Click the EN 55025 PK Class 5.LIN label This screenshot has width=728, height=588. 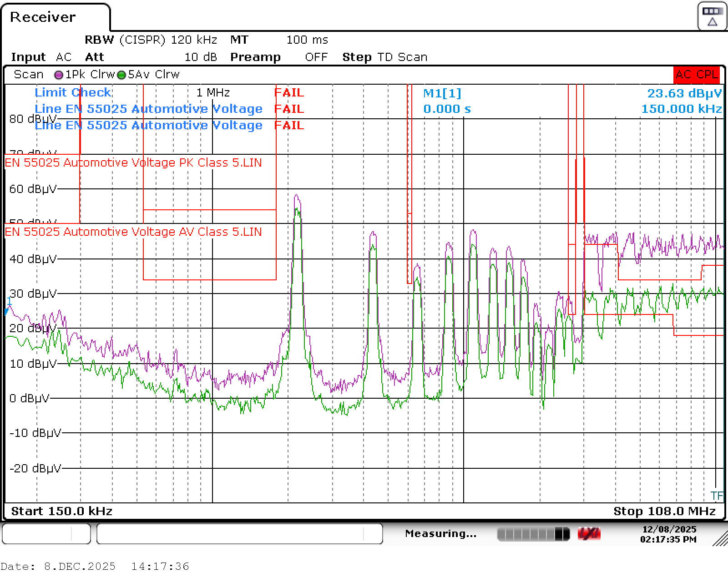point(133,163)
